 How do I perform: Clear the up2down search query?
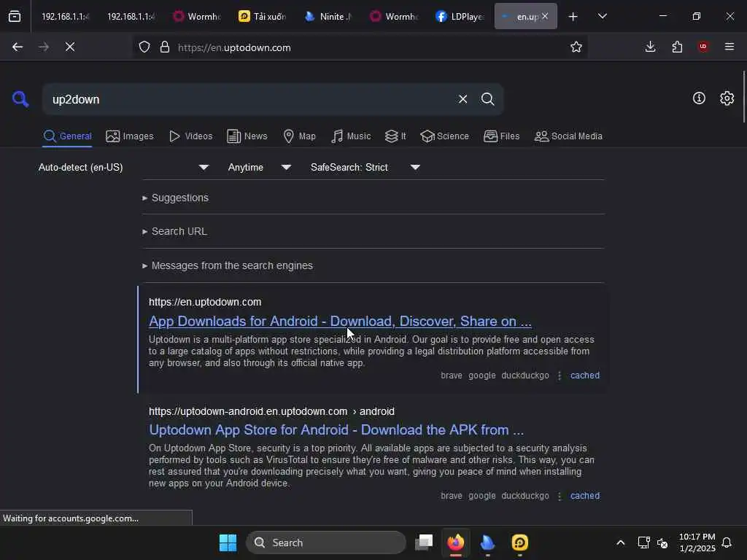tap(462, 99)
